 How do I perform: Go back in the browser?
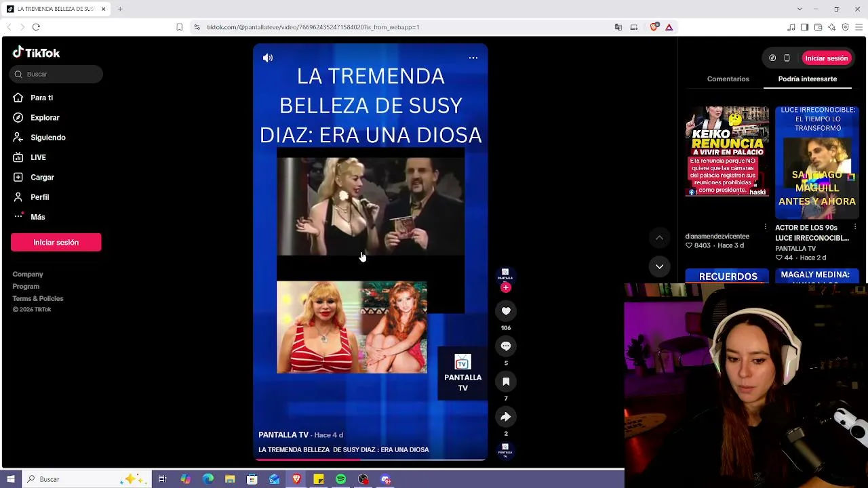[8, 27]
